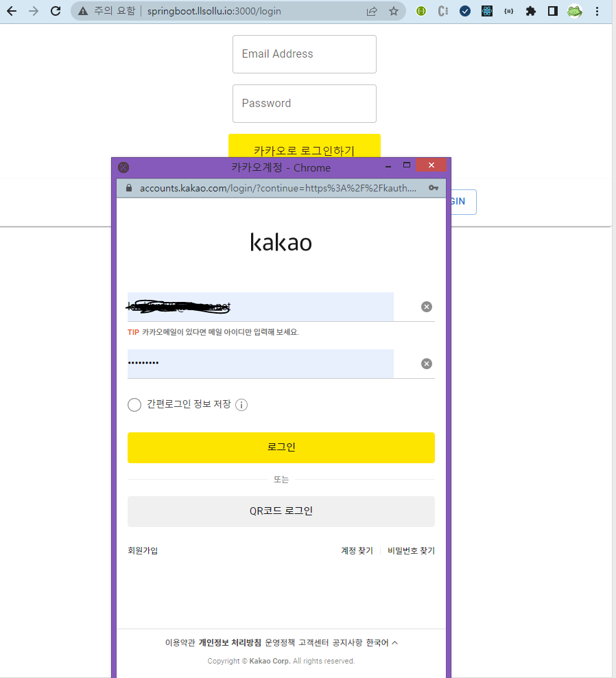This screenshot has width=616, height=678.
Task: Bookmark this page with the star icon
Action: (393, 11)
